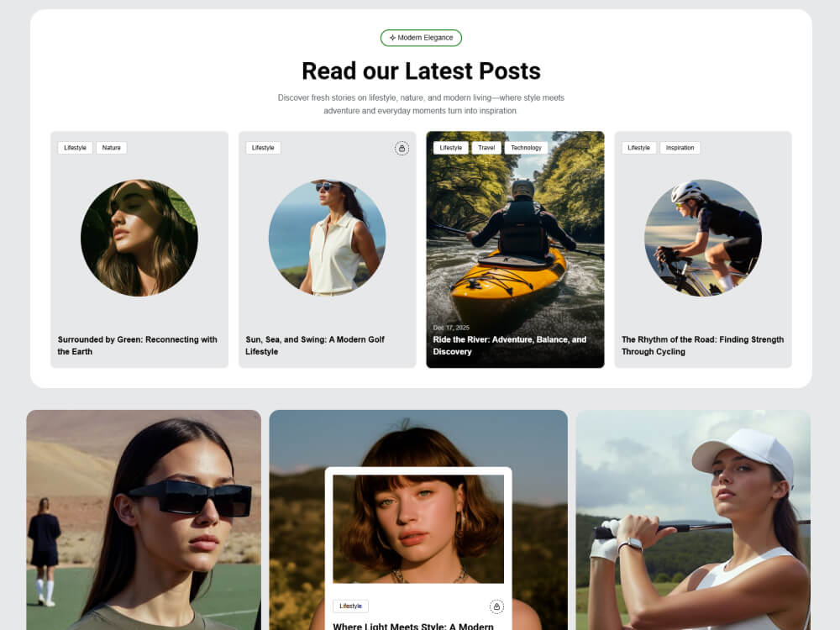Click the Dec 17, 2025 date label

click(x=452, y=327)
